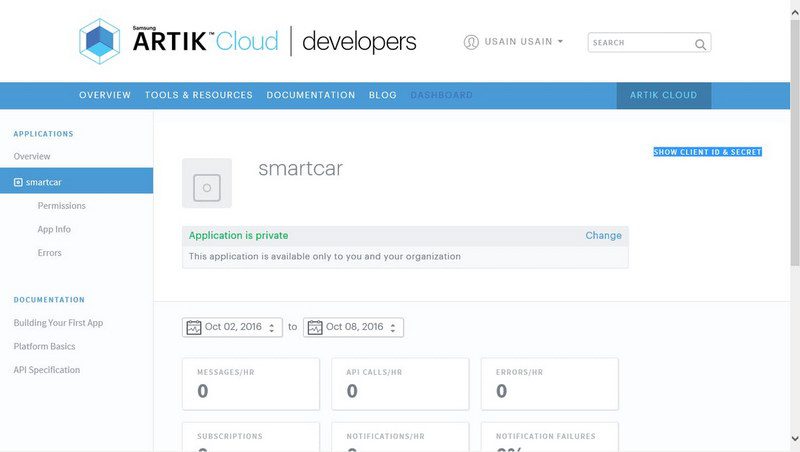Screen dimensions: 800x452
Task: Go to the Overview nav item
Action: pyautogui.click(x=105, y=95)
